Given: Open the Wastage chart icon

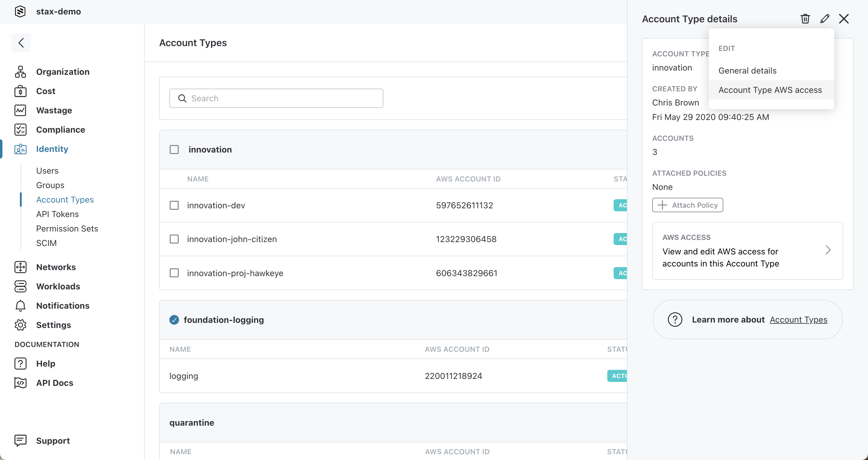Looking at the screenshot, I should click(20, 110).
